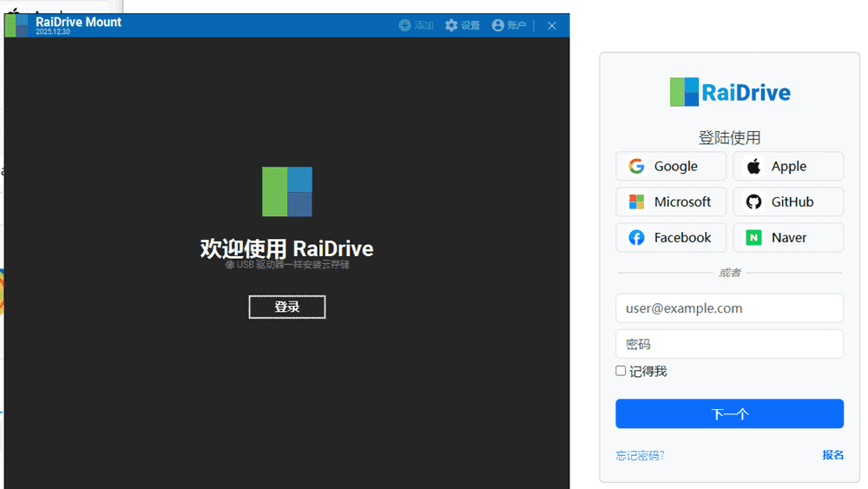
Task: Select Facebook login option
Action: coord(671,237)
